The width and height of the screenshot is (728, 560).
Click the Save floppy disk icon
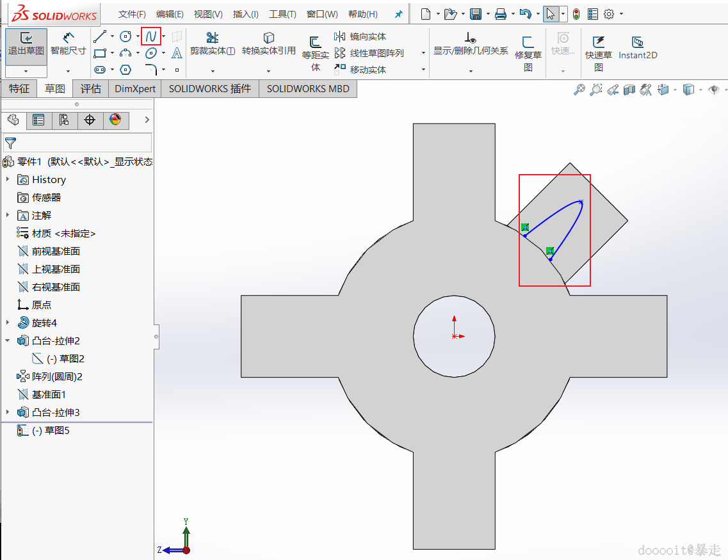click(x=476, y=13)
